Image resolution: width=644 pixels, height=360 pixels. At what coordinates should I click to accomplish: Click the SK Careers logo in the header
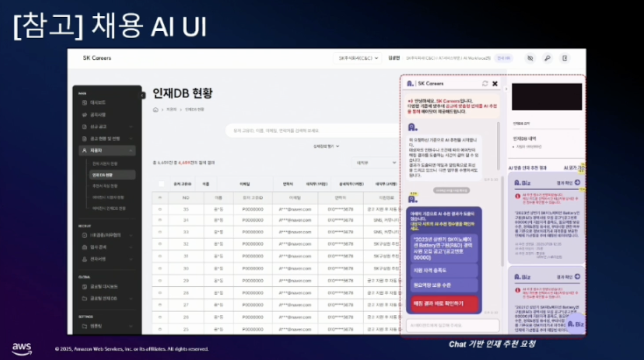coord(97,58)
